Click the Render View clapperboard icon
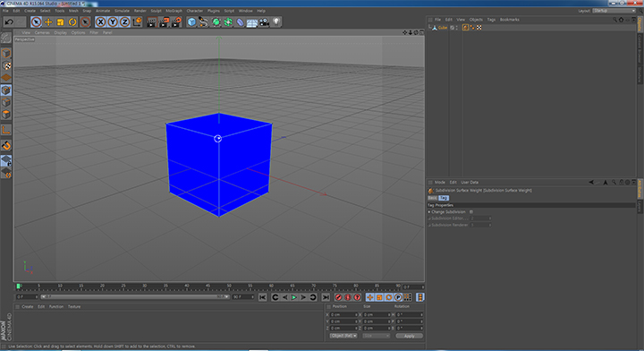 [151, 22]
